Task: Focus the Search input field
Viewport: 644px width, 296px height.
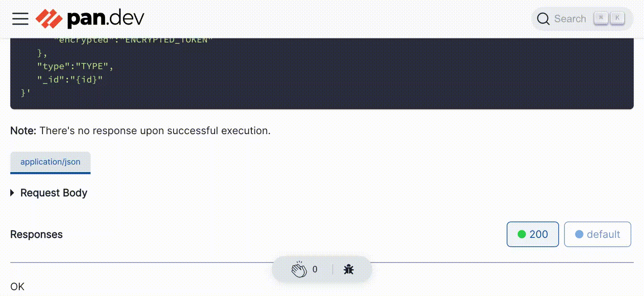Action: pos(570,19)
